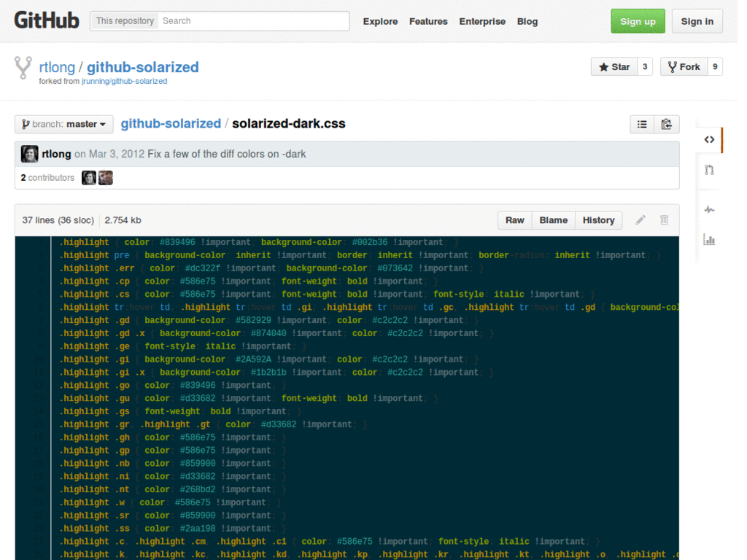Open the fork count 9
Image resolution: width=747 pixels, height=560 pixels.
point(715,66)
